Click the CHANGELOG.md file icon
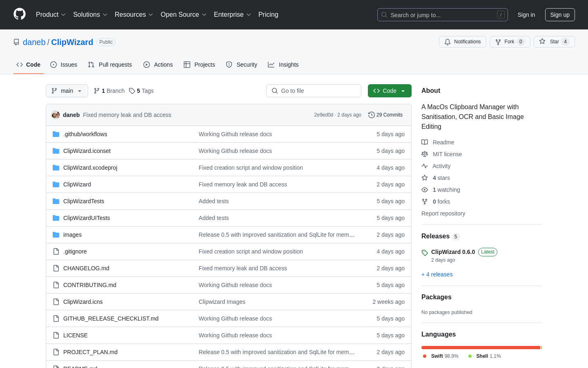 click(56, 268)
